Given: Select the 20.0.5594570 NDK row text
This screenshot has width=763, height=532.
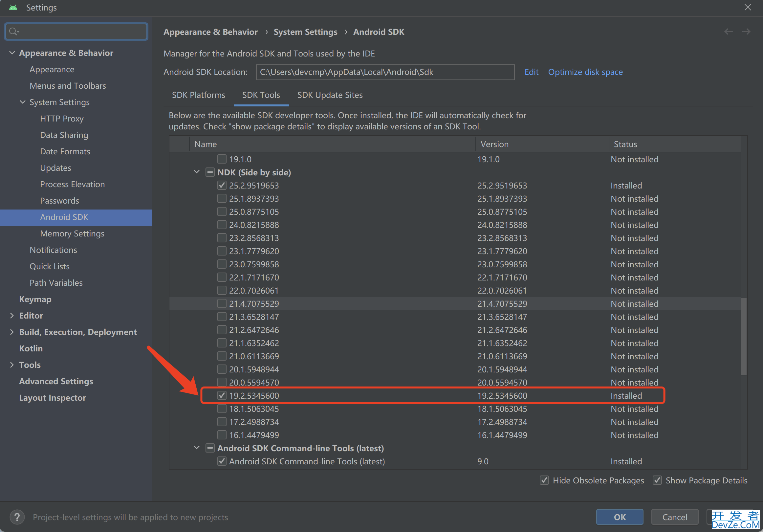Looking at the screenshot, I should 254,382.
